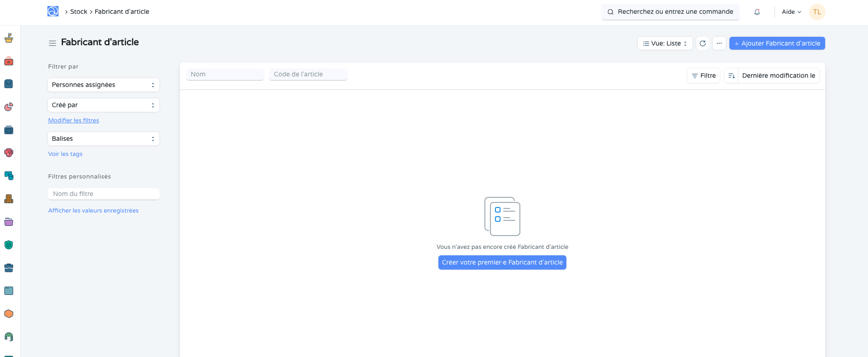The width and height of the screenshot is (868, 357).
Task: Toggle sort direction icon button
Action: (731, 75)
